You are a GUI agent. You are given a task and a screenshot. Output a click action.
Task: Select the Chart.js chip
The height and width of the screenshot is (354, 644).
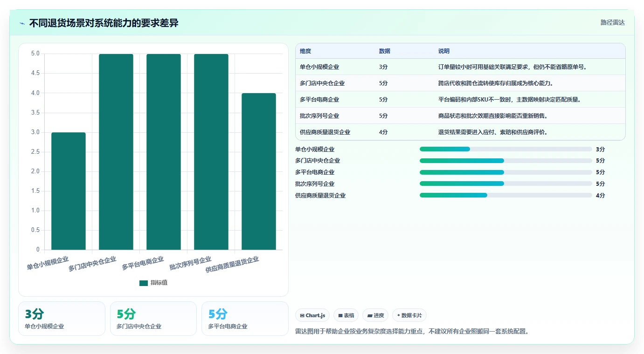(312, 315)
